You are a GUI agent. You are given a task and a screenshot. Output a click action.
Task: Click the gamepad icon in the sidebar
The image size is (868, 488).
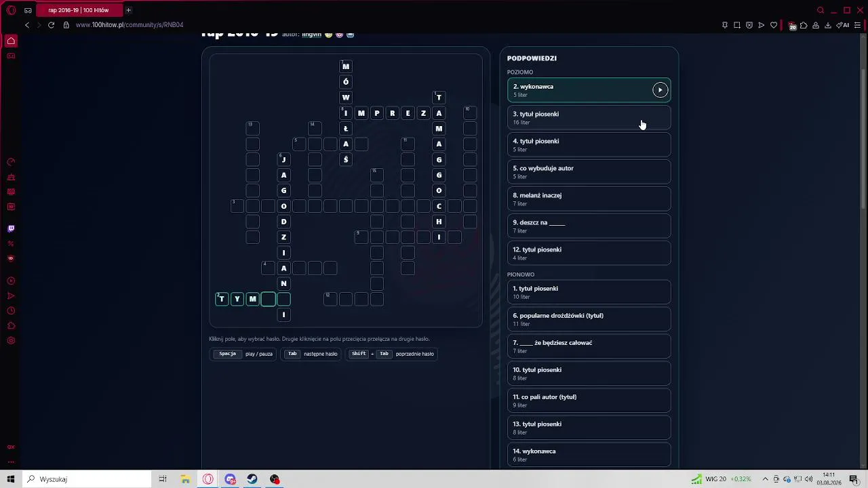point(11,56)
